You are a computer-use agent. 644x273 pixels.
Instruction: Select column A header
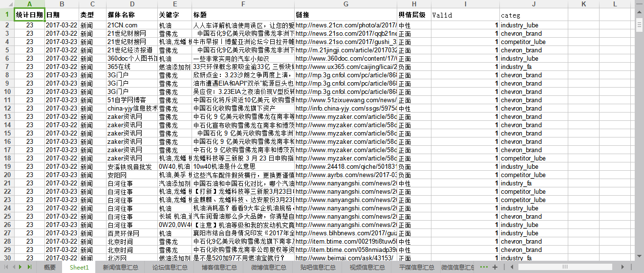(29, 4)
